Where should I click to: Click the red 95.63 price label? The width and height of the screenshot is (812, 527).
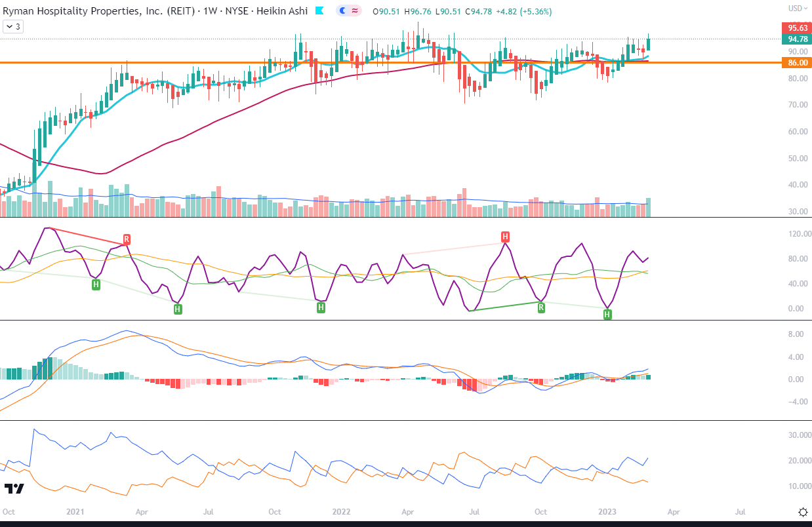click(796, 28)
